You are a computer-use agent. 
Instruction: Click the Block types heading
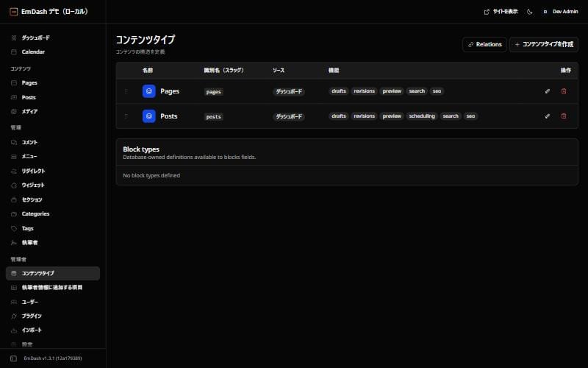coord(141,149)
